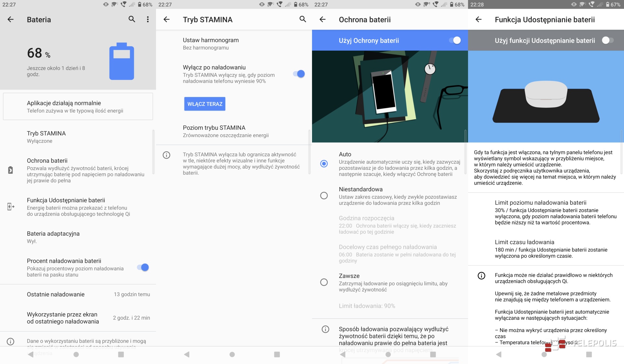Tap Ochrona baterii battery icon in list
Image resolution: width=624 pixels, height=364 pixels.
coord(10,170)
